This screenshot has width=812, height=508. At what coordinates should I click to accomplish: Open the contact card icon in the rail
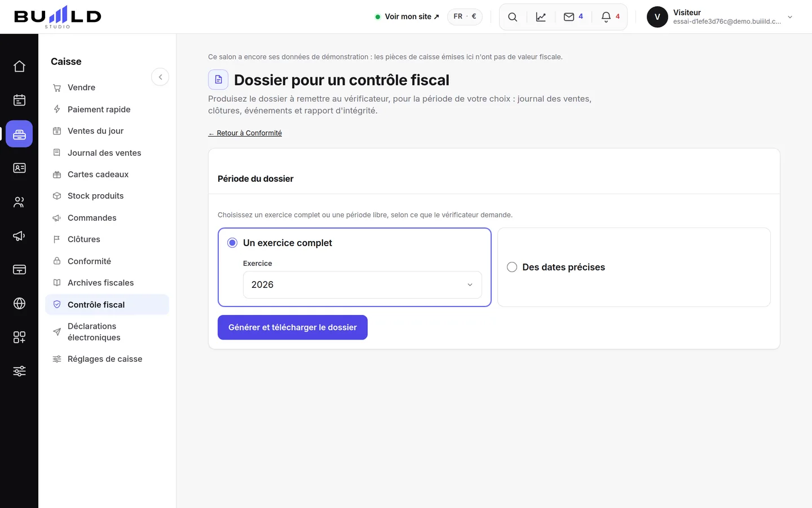pyautogui.click(x=19, y=168)
